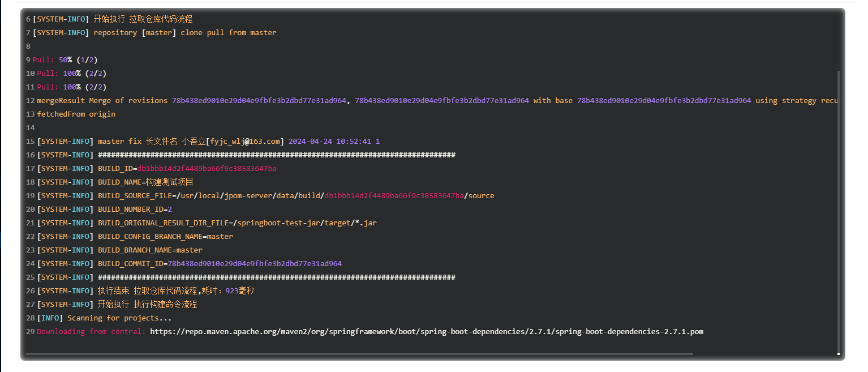The image size is (868, 372).
Task: Click 'Downloading from central:' text on line 29
Action: [91, 332]
